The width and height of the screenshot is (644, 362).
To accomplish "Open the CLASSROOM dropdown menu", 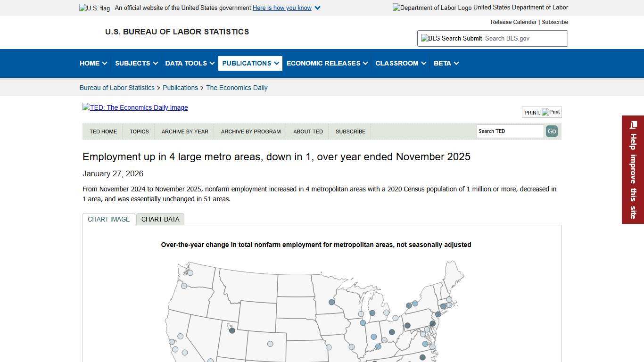I will (400, 63).
